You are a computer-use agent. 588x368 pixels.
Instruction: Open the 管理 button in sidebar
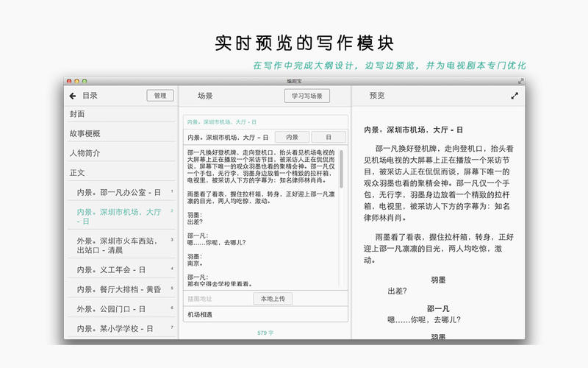160,96
